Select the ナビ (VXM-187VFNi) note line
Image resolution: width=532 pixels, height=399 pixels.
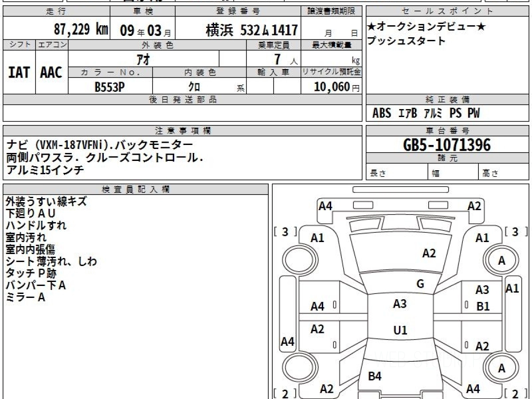click(x=99, y=145)
